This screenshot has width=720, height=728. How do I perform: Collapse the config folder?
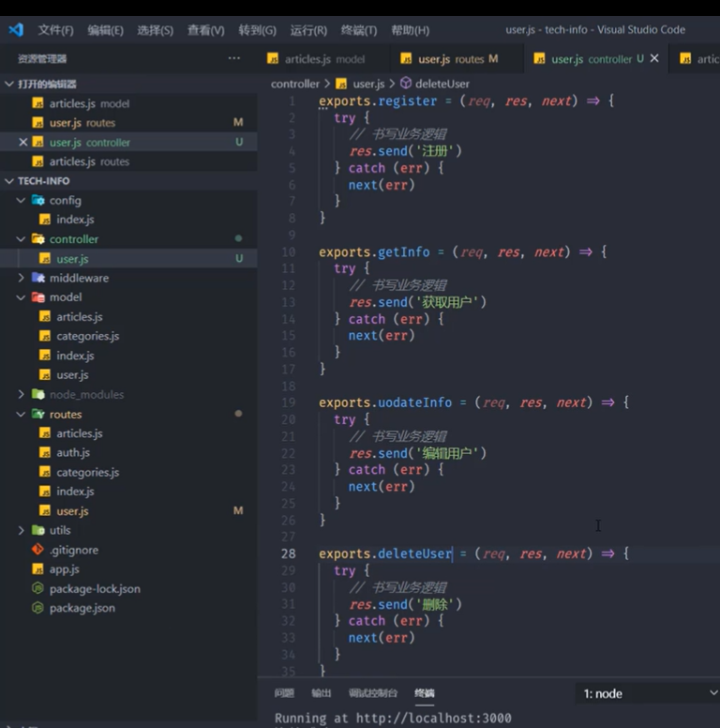21,200
